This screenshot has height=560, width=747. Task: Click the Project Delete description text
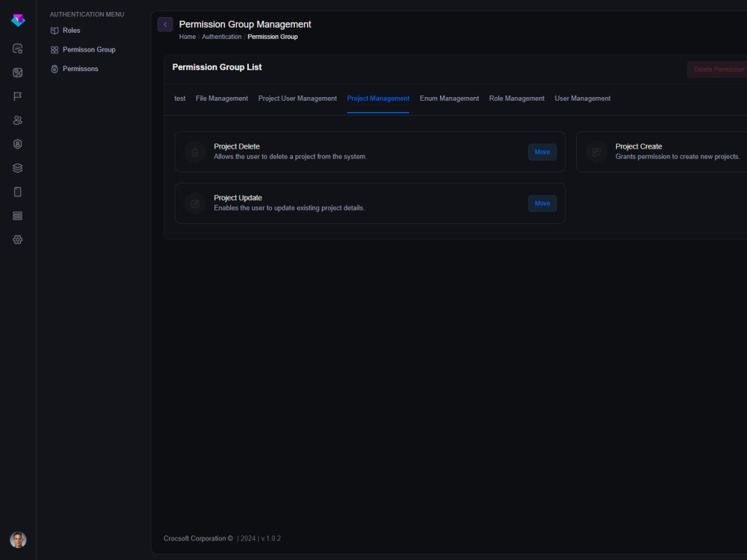(290, 157)
